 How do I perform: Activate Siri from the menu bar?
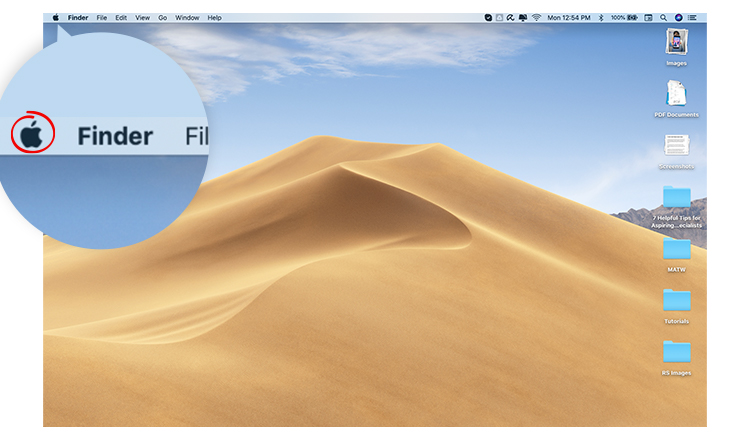[x=678, y=18]
